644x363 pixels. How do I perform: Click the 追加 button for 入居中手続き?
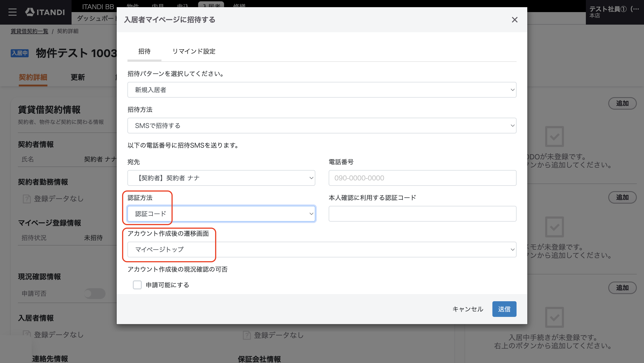pyautogui.click(x=622, y=288)
